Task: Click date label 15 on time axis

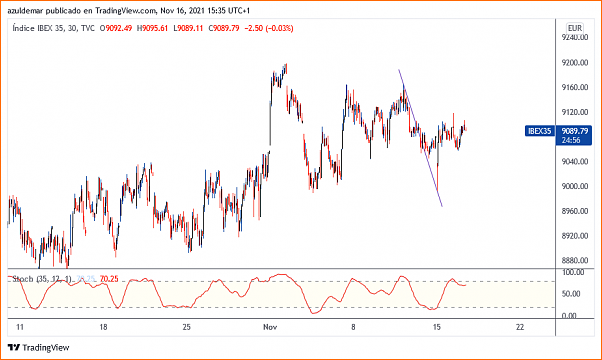Action: (437, 327)
